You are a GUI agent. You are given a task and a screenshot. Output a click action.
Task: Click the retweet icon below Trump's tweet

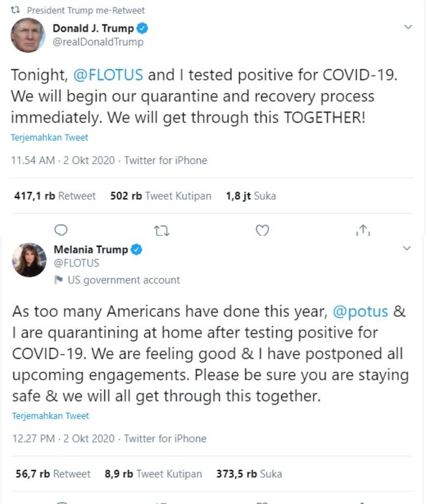[162, 230]
